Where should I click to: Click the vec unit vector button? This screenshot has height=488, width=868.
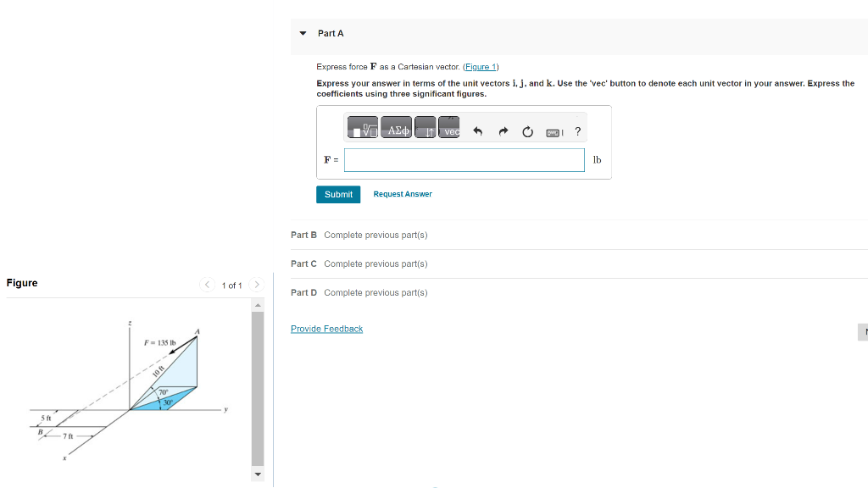(450, 130)
